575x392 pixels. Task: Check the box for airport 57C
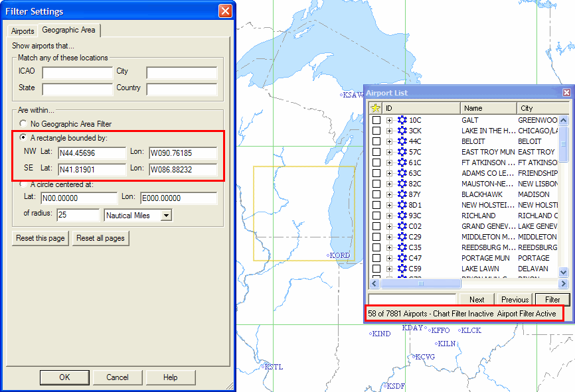tap(376, 152)
